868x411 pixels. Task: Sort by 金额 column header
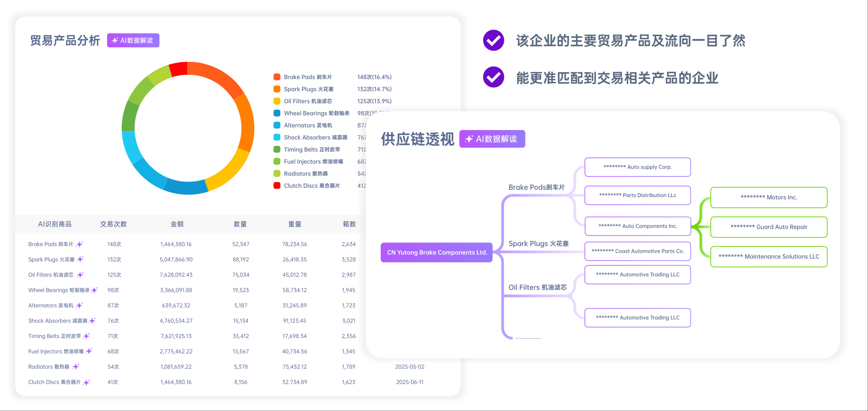click(x=177, y=224)
